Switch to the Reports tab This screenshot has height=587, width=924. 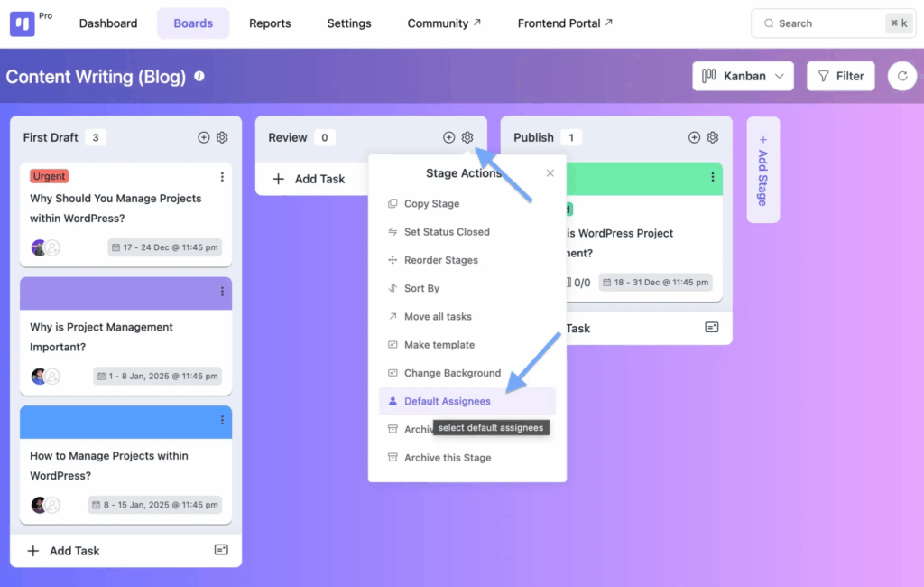point(270,23)
